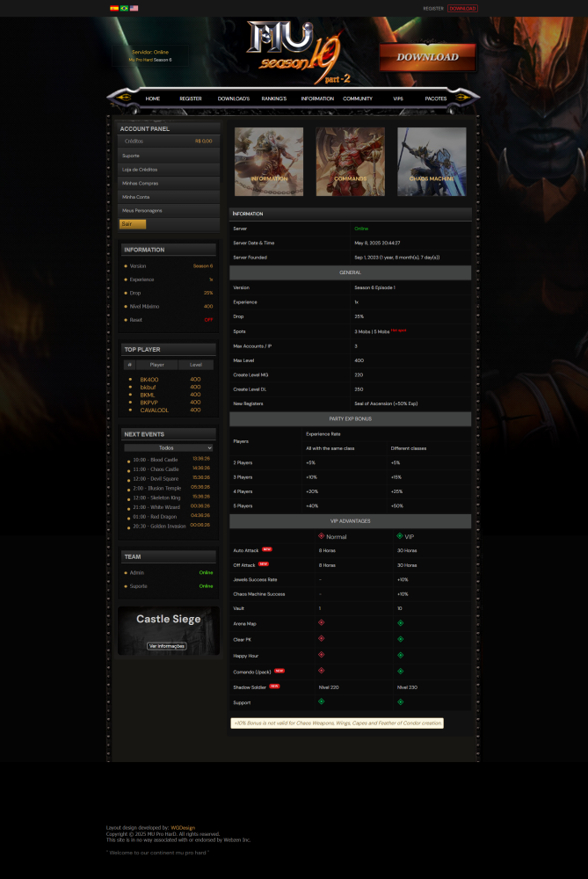588x879 pixels.
Task: Open Minha Conta in account panel
Action: pyautogui.click(x=169, y=197)
